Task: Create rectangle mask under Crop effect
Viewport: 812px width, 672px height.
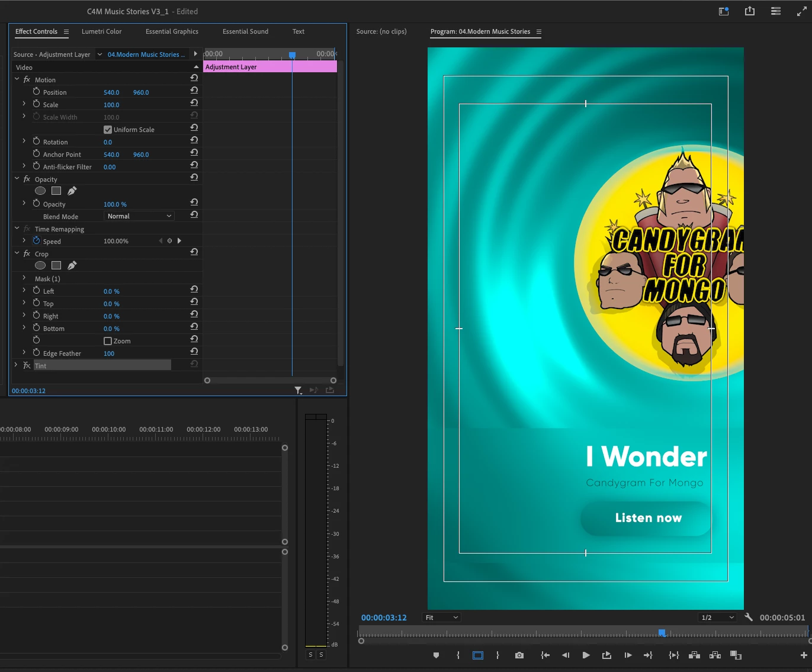Action: [x=56, y=265]
